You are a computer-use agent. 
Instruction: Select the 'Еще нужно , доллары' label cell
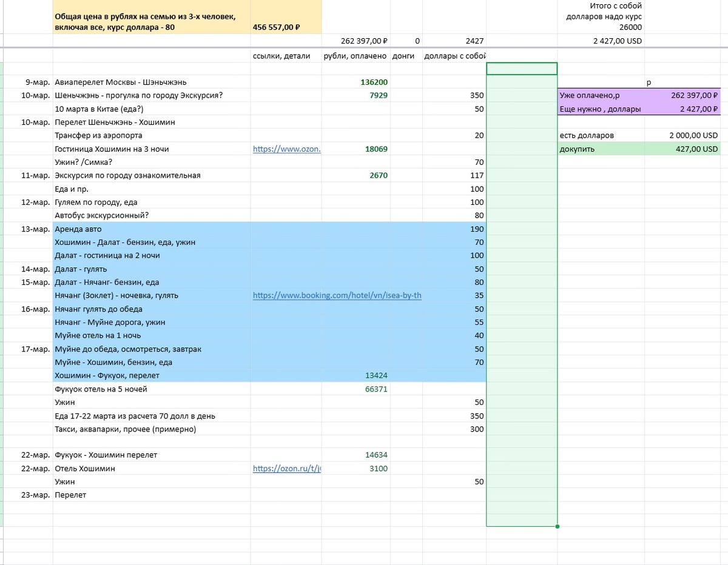[601, 109]
